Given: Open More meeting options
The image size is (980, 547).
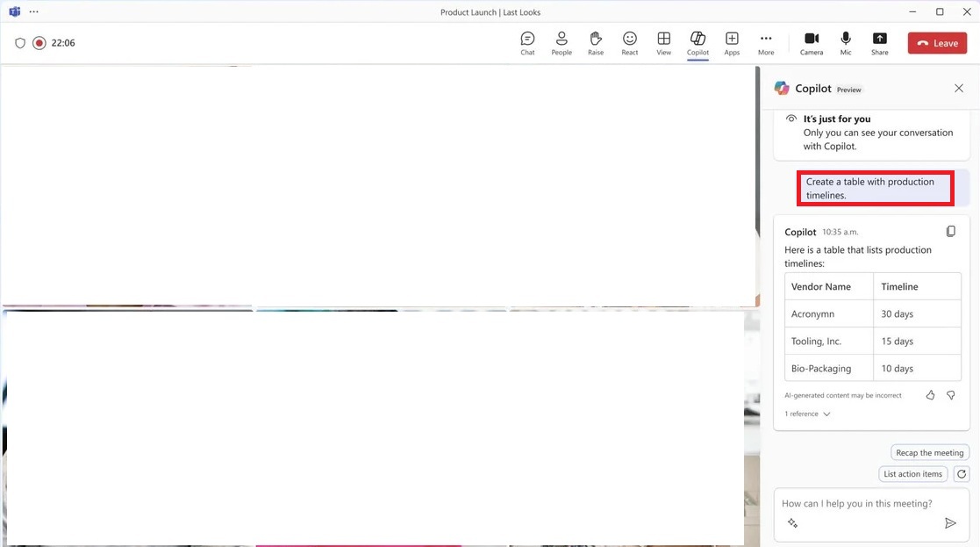Looking at the screenshot, I should (x=766, y=43).
